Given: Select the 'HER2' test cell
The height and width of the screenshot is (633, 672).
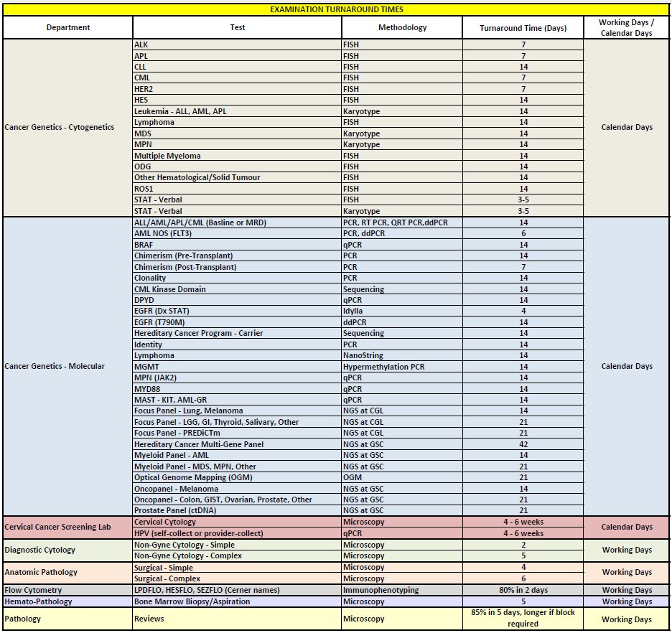Looking at the screenshot, I should 237,89.
